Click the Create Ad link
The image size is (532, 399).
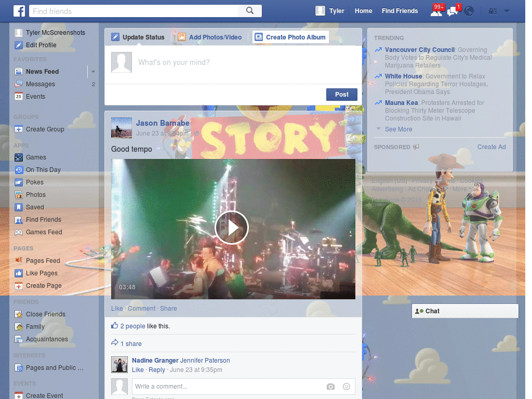click(491, 147)
